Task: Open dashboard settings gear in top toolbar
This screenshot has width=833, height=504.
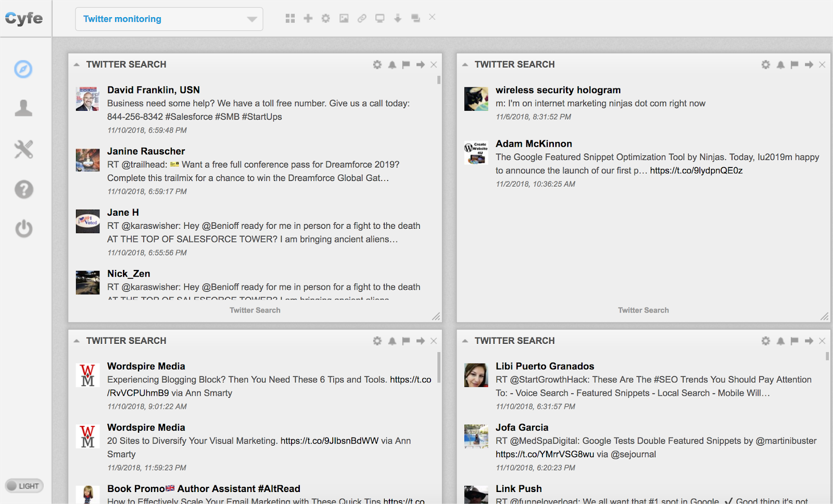Action: (326, 18)
